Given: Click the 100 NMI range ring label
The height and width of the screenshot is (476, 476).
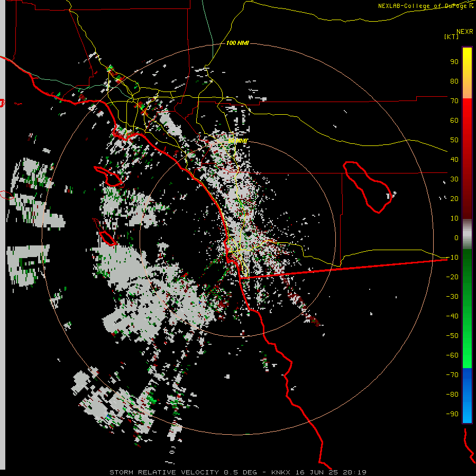Looking at the screenshot, I should [x=237, y=43].
